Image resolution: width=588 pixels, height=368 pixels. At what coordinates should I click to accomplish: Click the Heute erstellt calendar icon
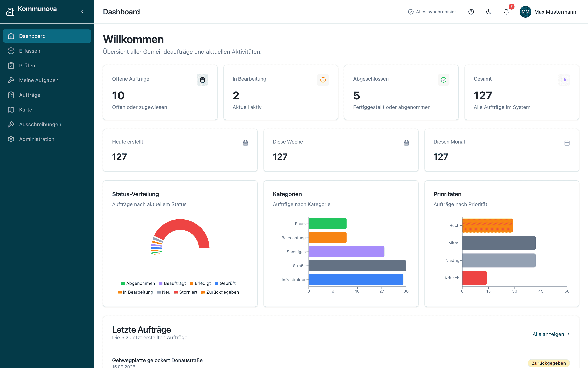(x=245, y=143)
